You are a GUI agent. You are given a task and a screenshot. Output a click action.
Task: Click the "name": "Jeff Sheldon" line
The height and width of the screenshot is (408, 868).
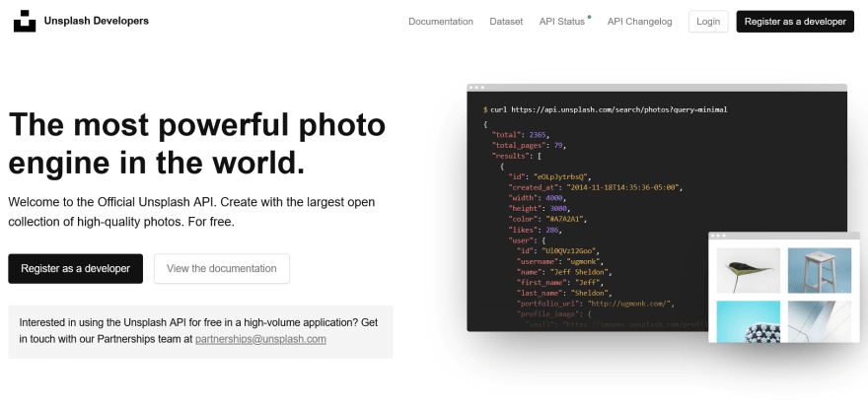point(564,272)
